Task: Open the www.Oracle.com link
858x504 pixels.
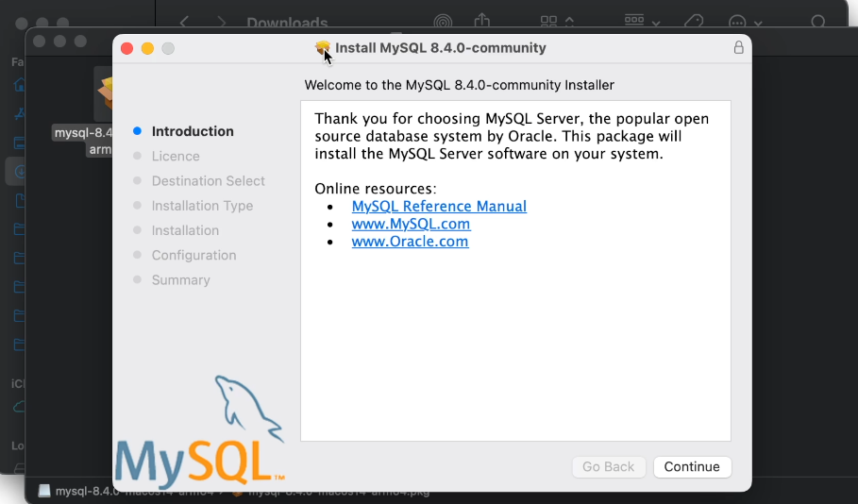Action: 410,242
